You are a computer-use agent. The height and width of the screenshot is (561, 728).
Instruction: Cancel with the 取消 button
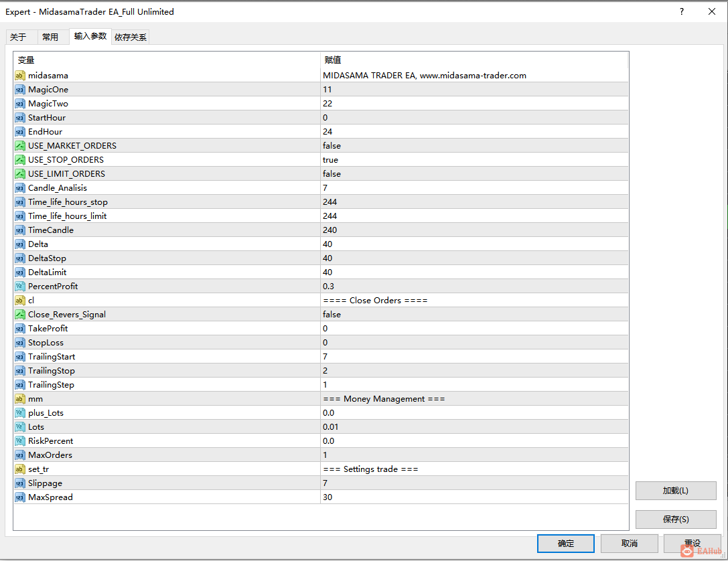629,544
